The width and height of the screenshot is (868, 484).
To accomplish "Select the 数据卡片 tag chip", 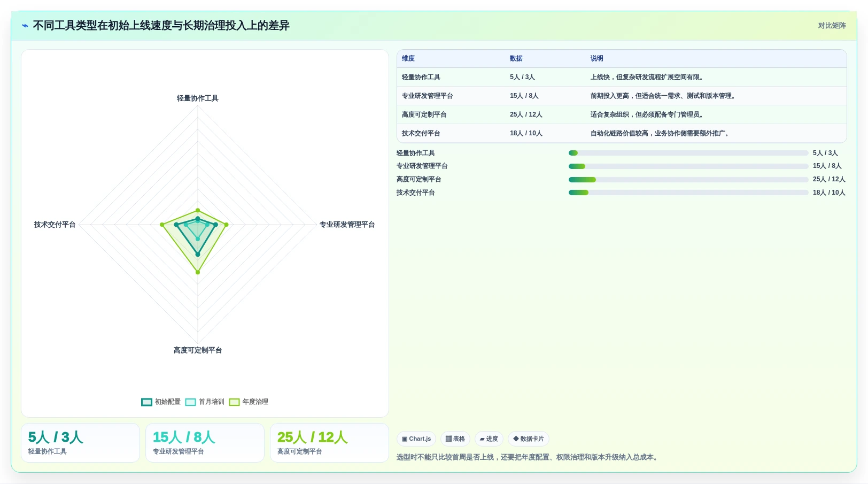I will [529, 439].
